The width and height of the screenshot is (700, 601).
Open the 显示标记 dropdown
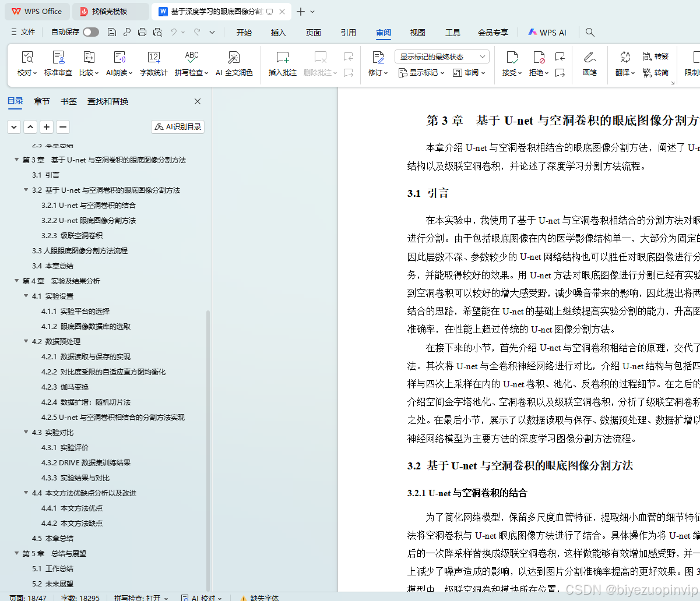pos(421,73)
